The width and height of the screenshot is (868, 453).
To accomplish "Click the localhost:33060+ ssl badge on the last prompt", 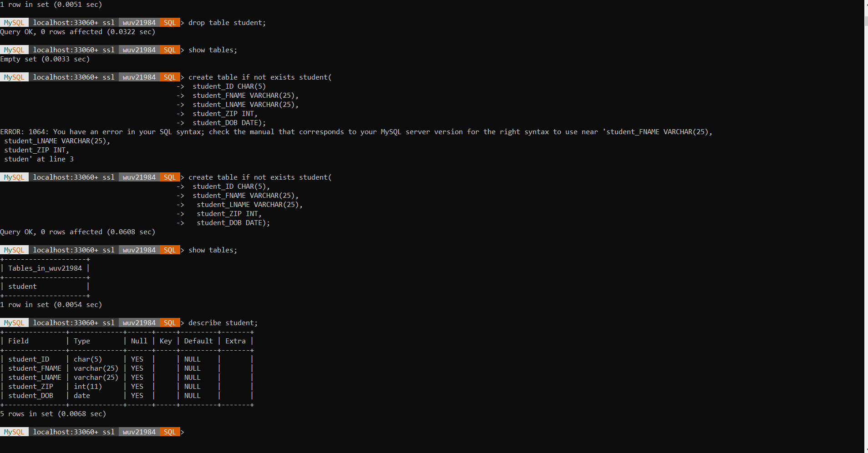I will pyautogui.click(x=74, y=432).
